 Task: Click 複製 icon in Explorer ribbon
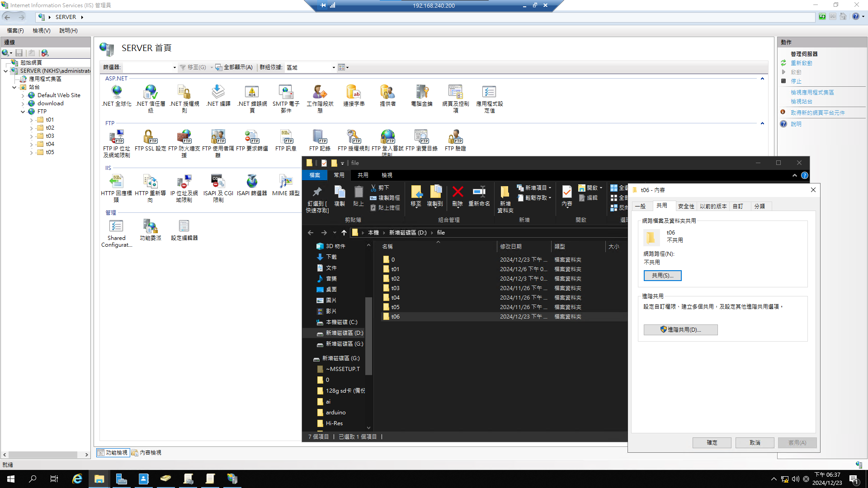(340, 196)
